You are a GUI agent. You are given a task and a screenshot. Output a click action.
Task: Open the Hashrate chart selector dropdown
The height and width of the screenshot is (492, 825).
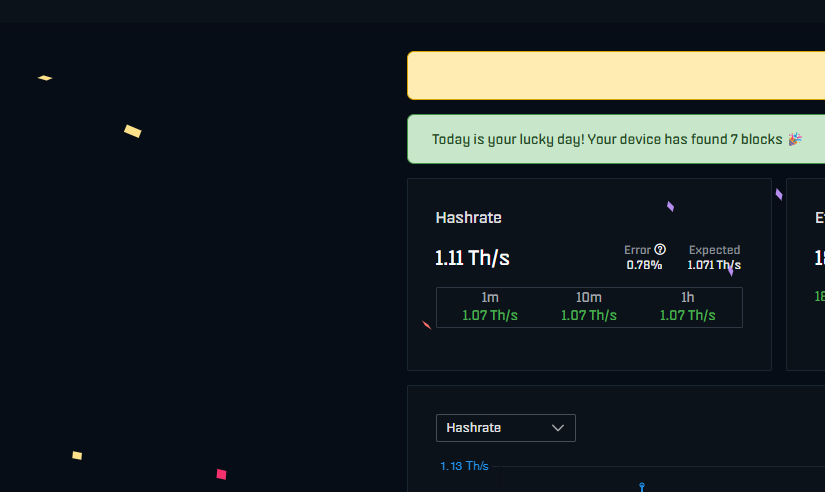point(505,428)
